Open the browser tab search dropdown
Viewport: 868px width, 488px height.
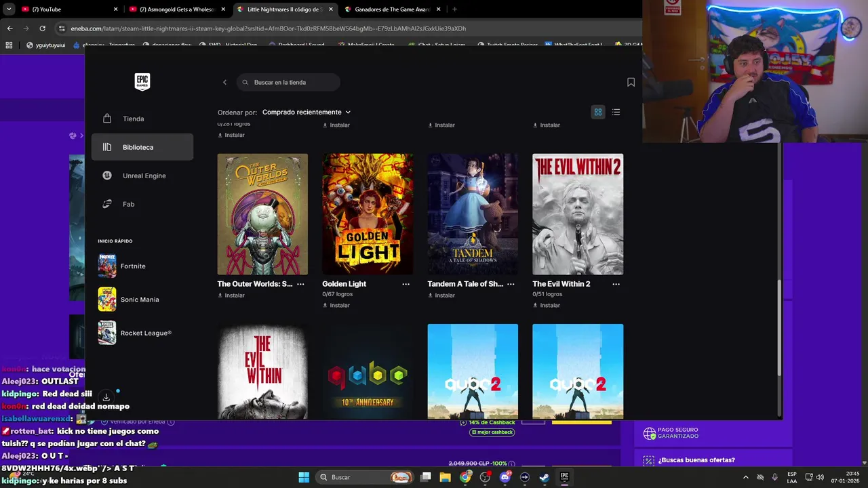(9, 9)
